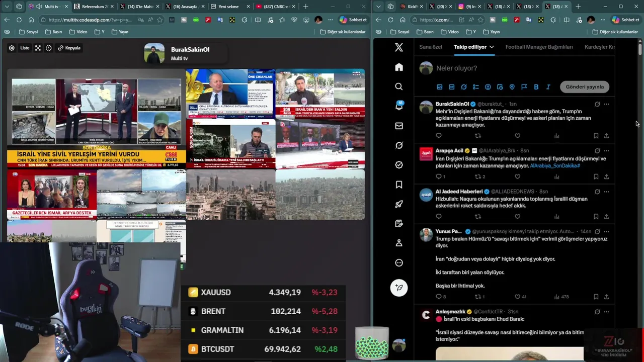Go to X home icon in sidebar
This screenshot has width=644, height=362.
click(399, 67)
